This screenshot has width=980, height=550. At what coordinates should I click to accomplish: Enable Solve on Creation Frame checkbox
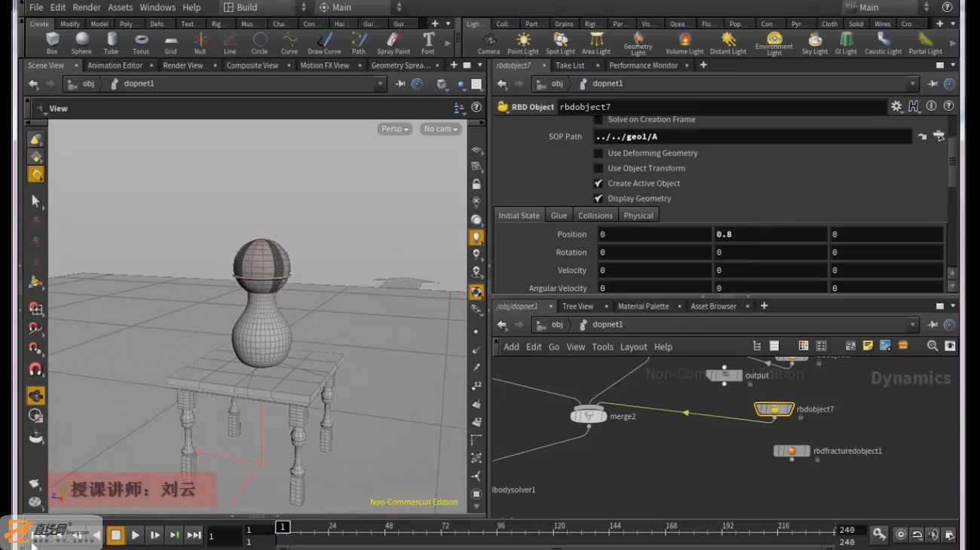pyautogui.click(x=599, y=120)
